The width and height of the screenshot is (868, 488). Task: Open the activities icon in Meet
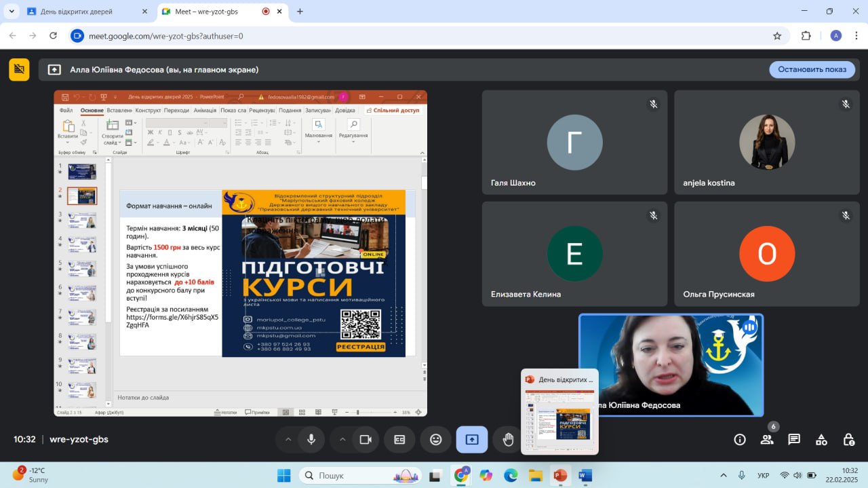pos(821,439)
